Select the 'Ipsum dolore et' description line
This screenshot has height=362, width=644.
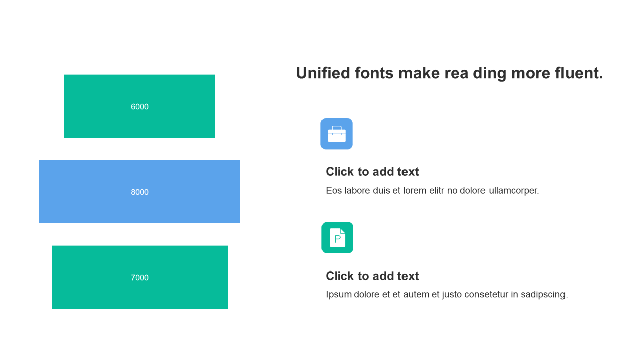(446, 295)
